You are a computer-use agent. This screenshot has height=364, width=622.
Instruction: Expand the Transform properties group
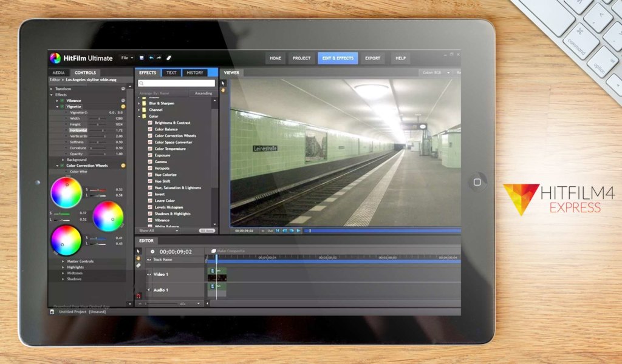click(x=52, y=89)
